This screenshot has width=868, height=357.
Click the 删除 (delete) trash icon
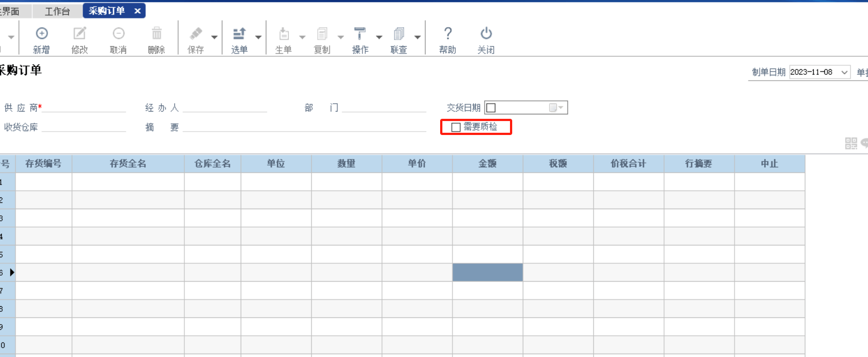pos(157,33)
